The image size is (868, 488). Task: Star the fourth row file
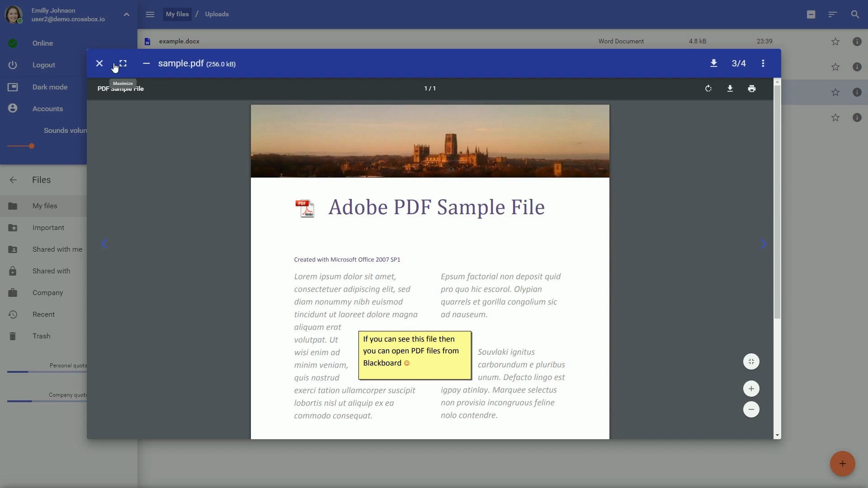(835, 117)
